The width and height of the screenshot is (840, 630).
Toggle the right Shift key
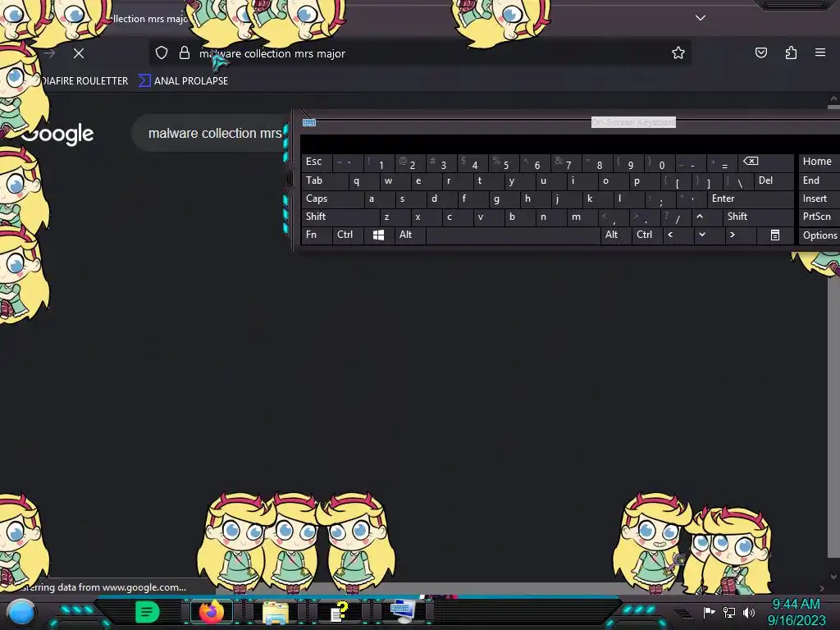coord(757,217)
